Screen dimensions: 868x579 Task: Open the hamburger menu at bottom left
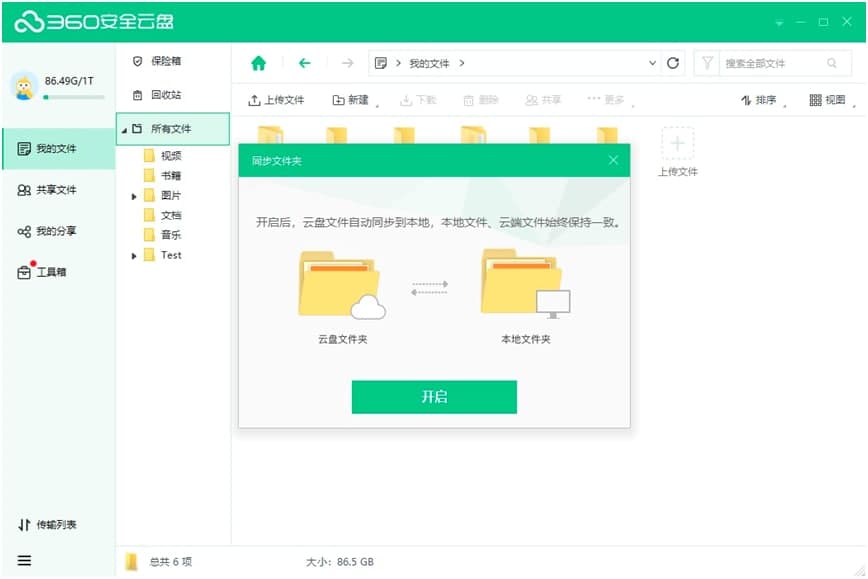(x=24, y=560)
